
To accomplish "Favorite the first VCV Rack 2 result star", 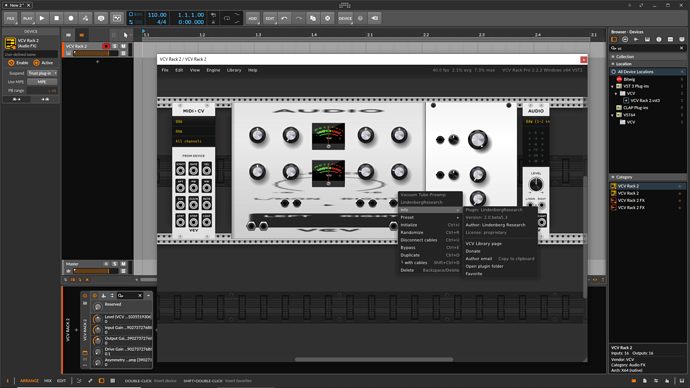I will coord(680,186).
